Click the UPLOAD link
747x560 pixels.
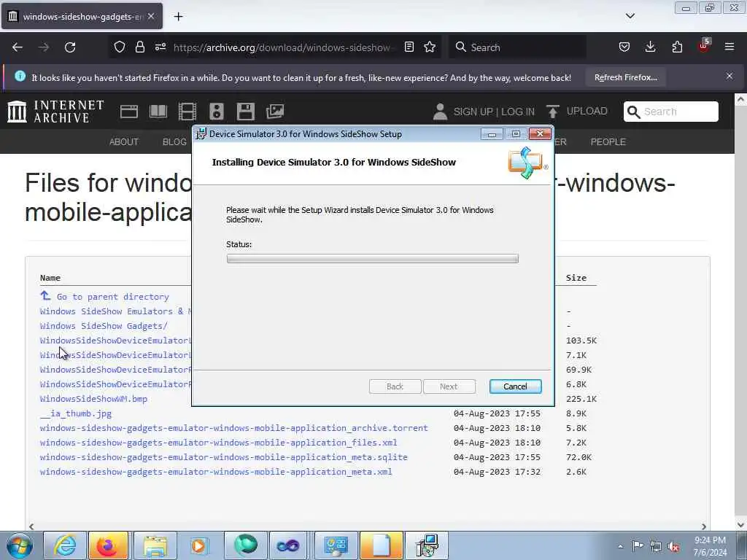[x=577, y=112]
